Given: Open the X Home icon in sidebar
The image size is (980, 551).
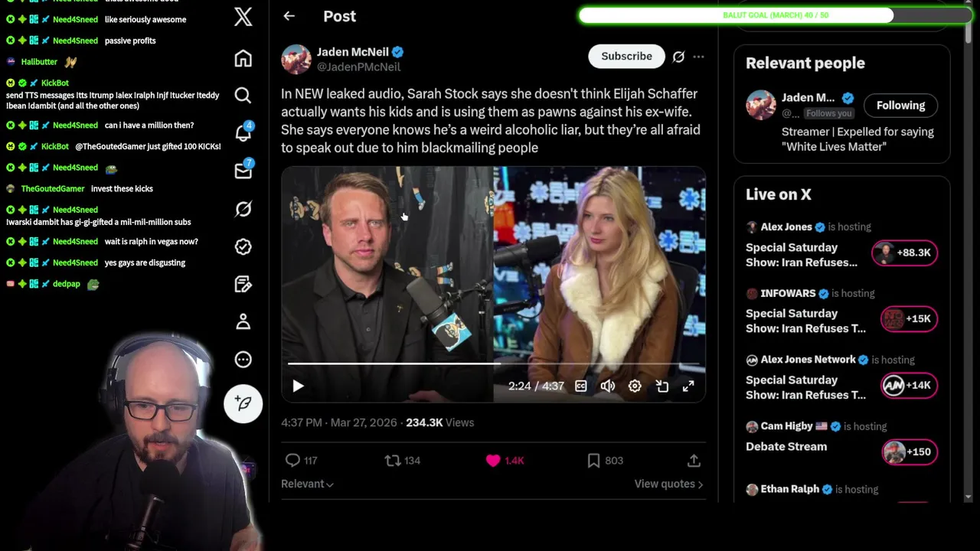Looking at the screenshot, I should pyautogui.click(x=243, y=59).
